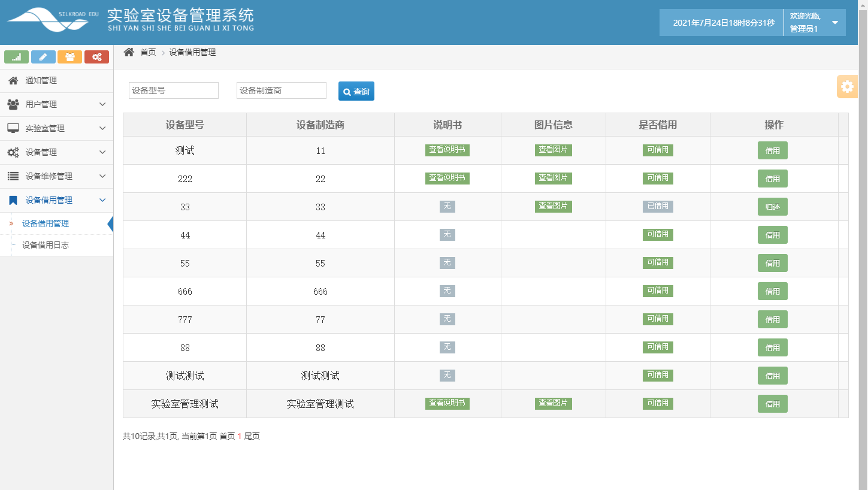Click the red gears icon in top toolbar
The width and height of the screenshot is (868, 490).
96,56
